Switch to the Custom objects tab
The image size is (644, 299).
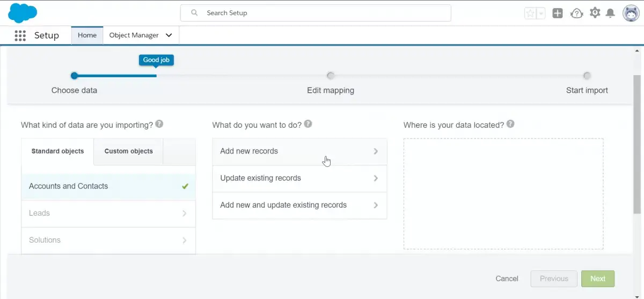[128, 151]
